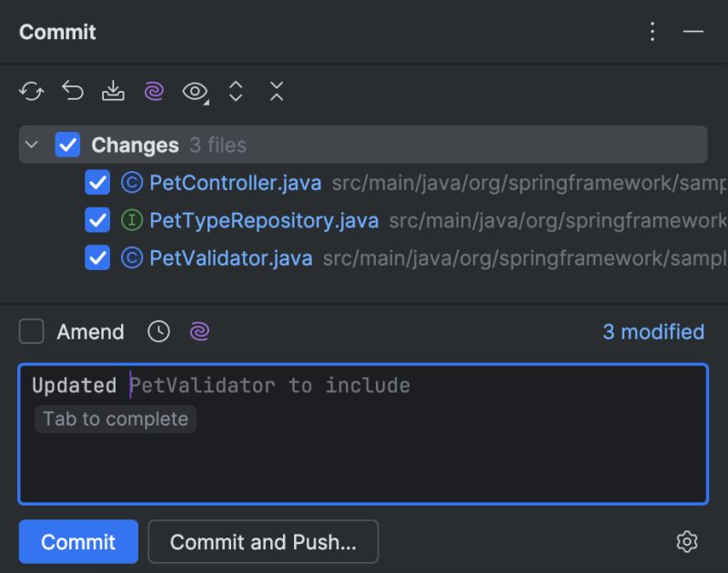Click Commit and Push
The height and width of the screenshot is (573, 728).
pyautogui.click(x=263, y=541)
